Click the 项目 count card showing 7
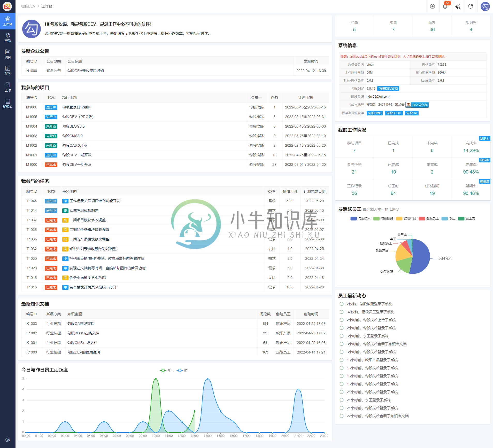 pyautogui.click(x=393, y=26)
